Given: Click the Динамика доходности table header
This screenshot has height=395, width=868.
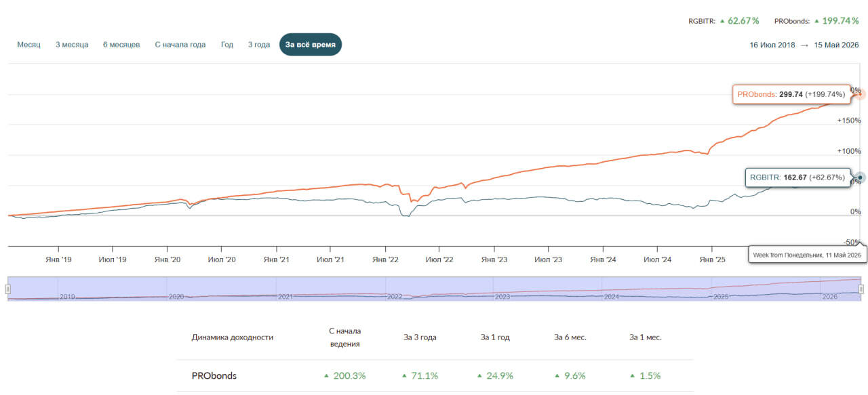Looking at the screenshot, I should click(233, 337).
